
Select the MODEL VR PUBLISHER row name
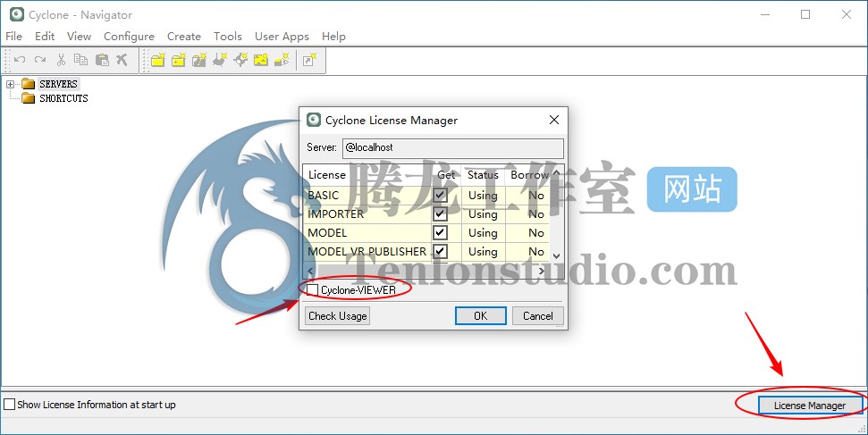click(367, 252)
